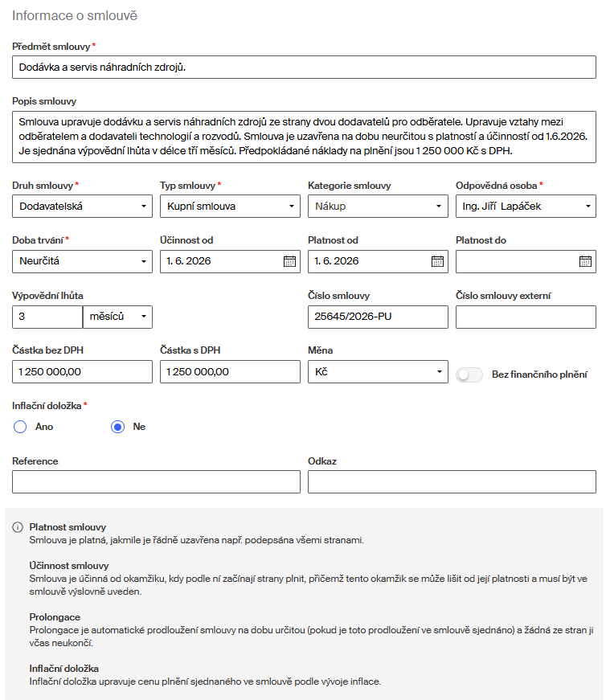Expand the Kategorie smlouvy dropdown
Image resolution: width=606 pixels, height=700 pixels.
[378, 207]
